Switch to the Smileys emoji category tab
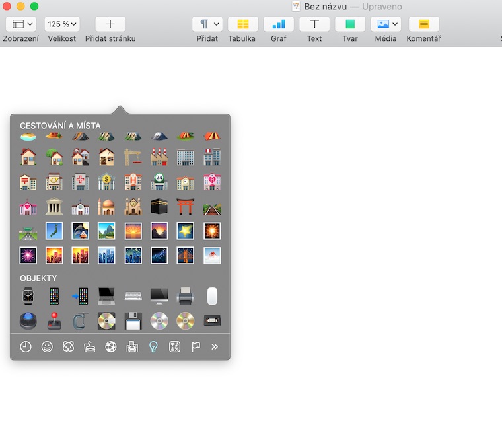Viewport: 502px width, 448px height. coord(47,347)
